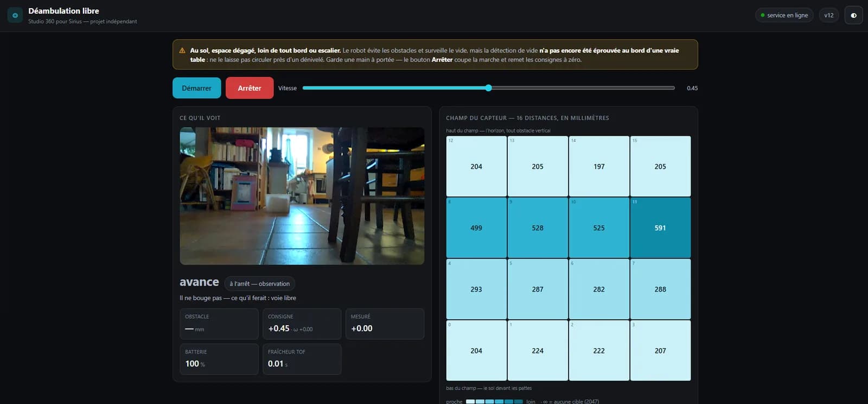Start the robot with Démarrer
This screenshot has height=404, width=868.
coord(196,88)
